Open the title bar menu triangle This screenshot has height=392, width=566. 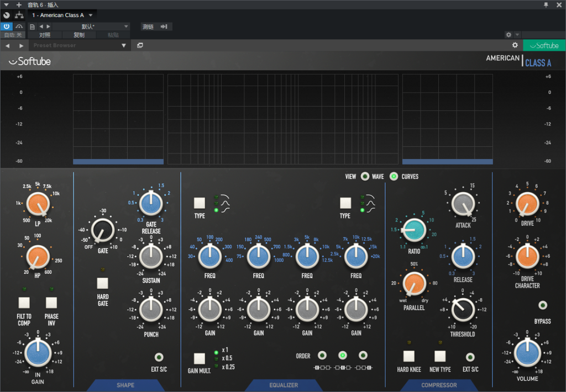point(6,4)
